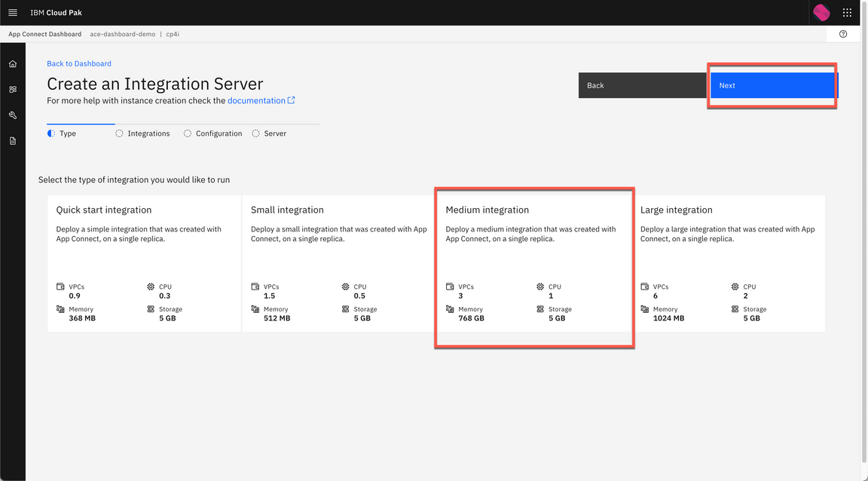Open the hamburger navigation menu
The width and height of the screenshot is (868, 481).
pyautogui.click(x=12, y=12)
